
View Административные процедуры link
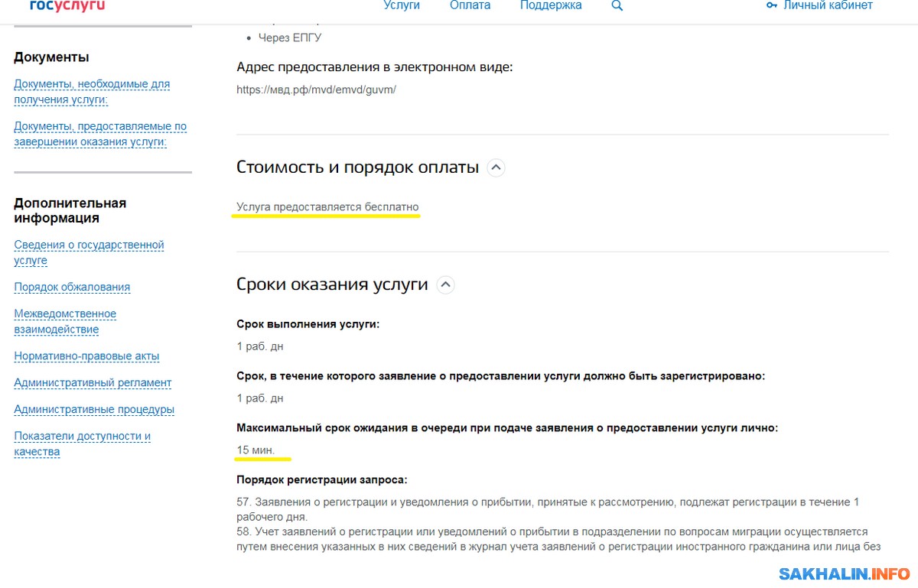(x=94, y=410)
